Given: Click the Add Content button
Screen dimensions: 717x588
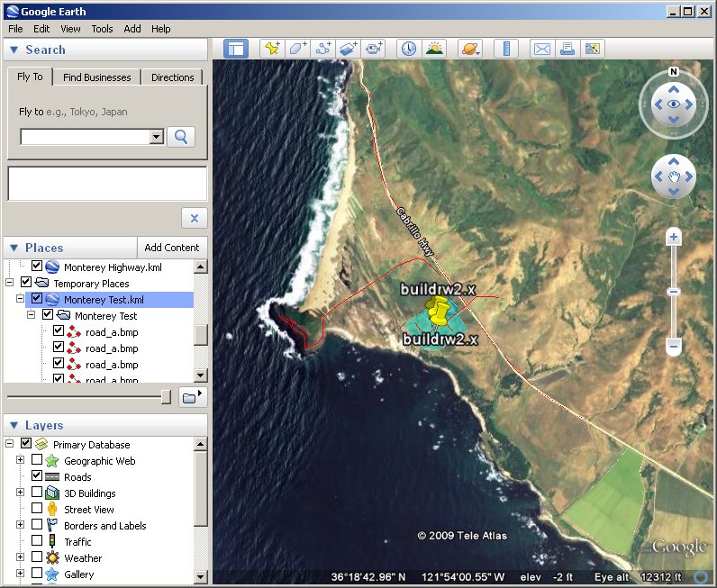Looking at the screenshot, I should pyautogui.click(x=172, y=248).
